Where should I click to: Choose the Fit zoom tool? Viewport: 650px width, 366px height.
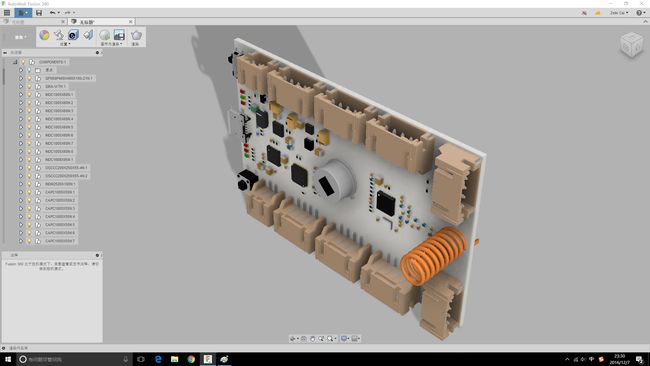tap(330, 339)
